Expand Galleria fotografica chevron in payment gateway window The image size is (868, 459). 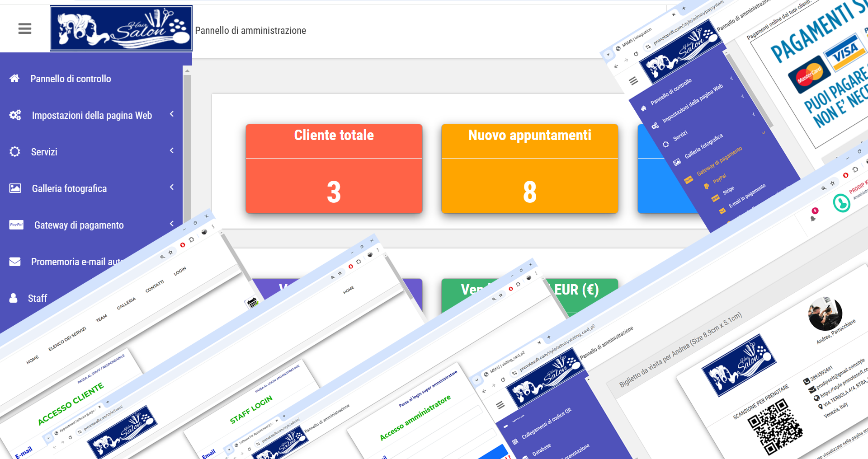coord(754,114)
